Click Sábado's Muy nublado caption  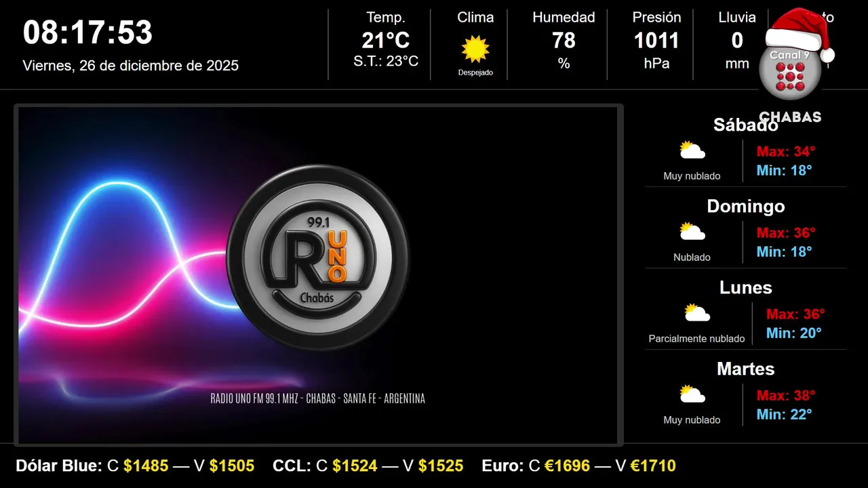[692, 176]
